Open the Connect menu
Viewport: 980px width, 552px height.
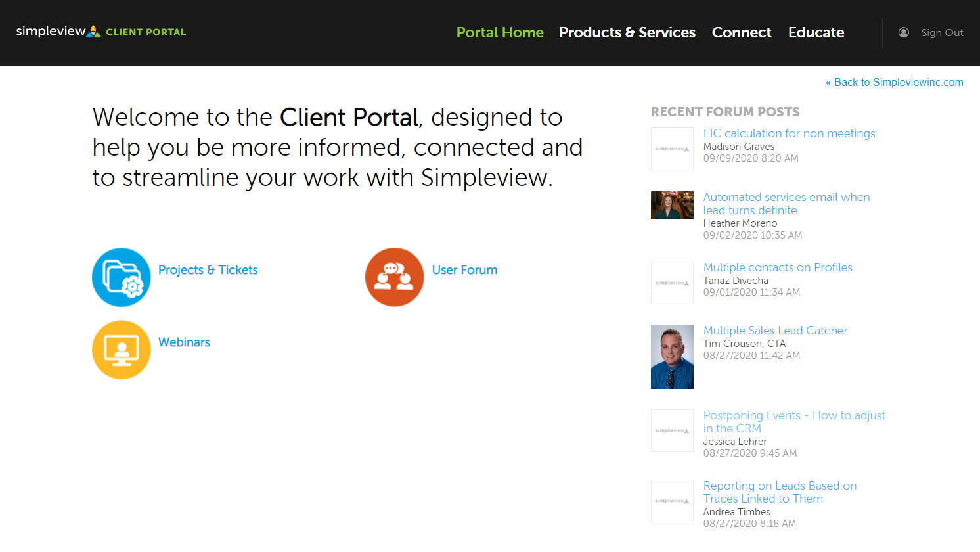[742, 32]
